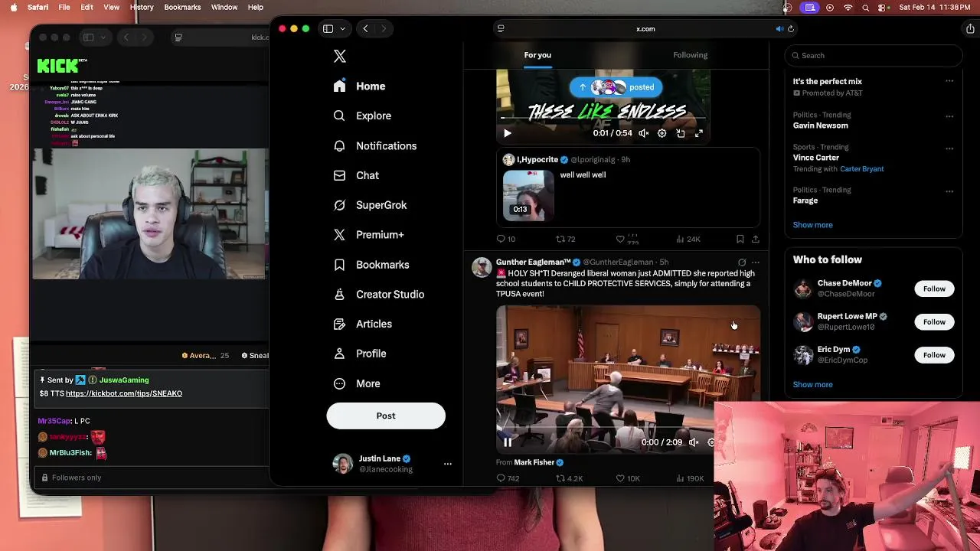This screenshot has height=551, width=980.
Task: Share the post with 24K views
Action: coord(755,239)
